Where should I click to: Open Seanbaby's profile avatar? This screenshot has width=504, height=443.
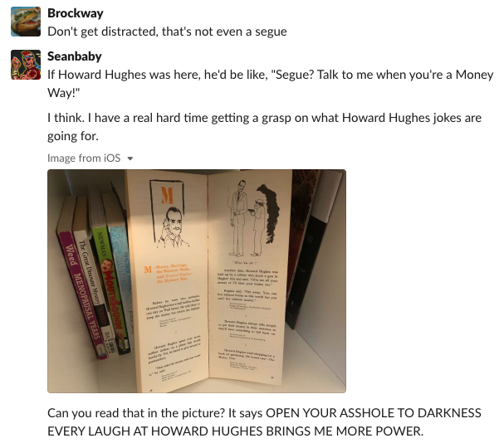[26, 65]
